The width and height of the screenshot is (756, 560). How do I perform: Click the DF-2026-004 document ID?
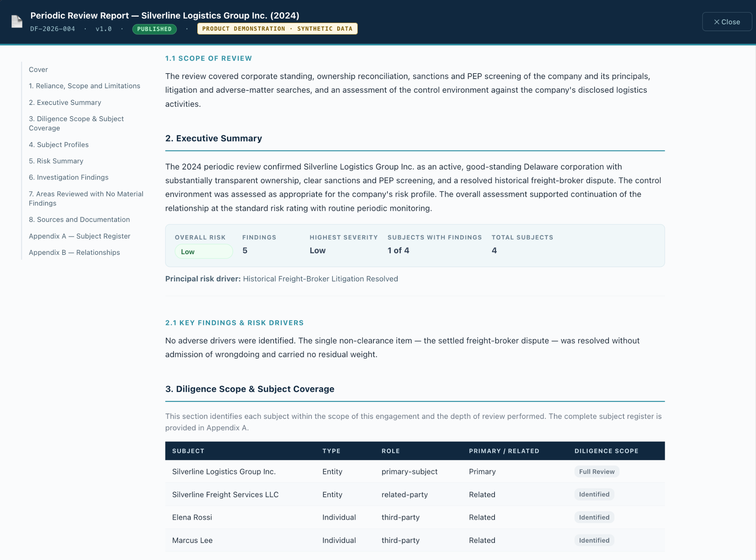52,29
